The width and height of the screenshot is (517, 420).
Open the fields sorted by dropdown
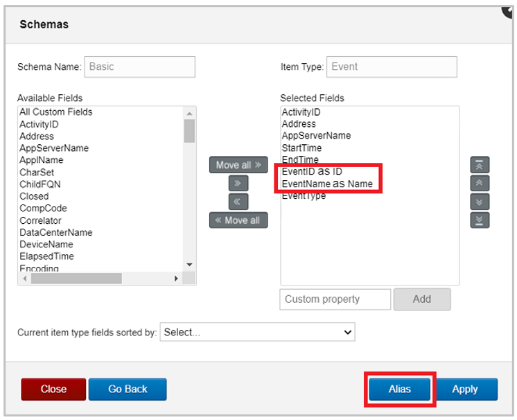tap(257, 332)
